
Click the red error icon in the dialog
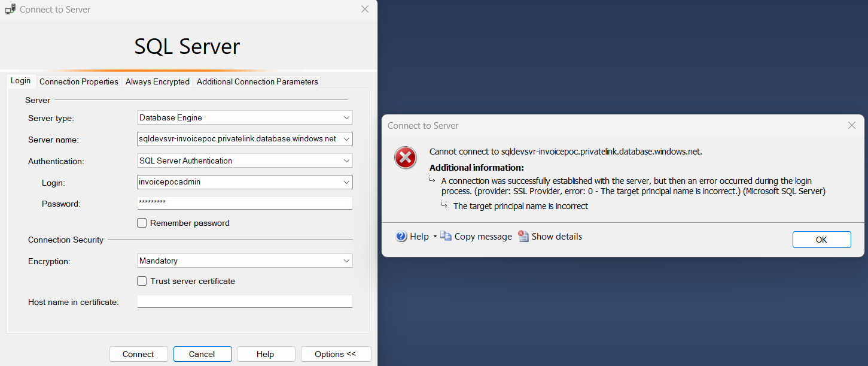pos(405,158)
